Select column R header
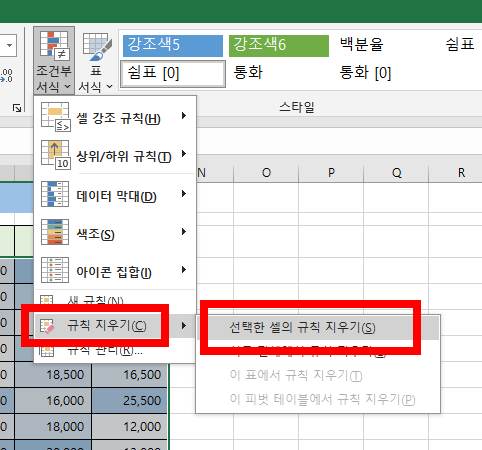Screen dimensions: 482x450 point(456,173)
